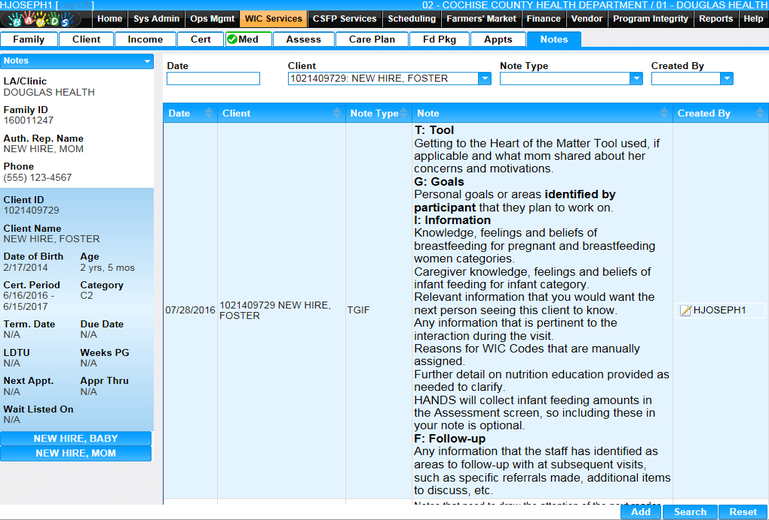
Task: Click the Search button
Action: (x=689, y=512)
